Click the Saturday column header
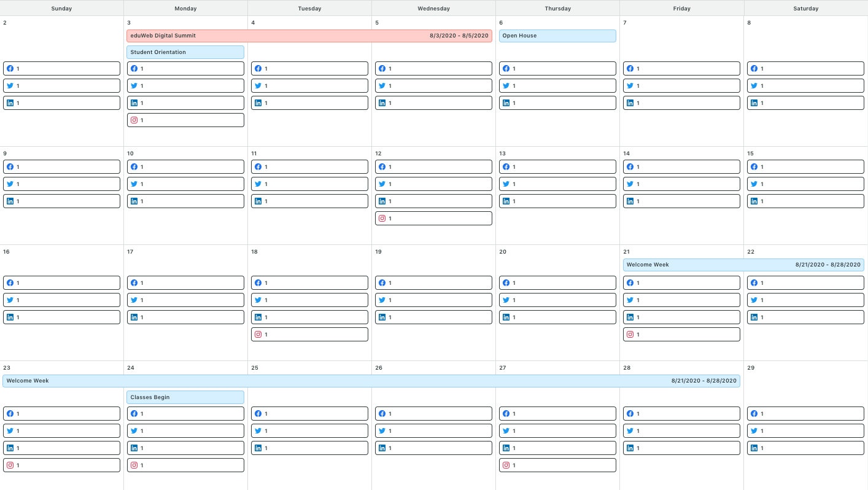The width and height of the screenshot is (868, 490). coord(805,9)
